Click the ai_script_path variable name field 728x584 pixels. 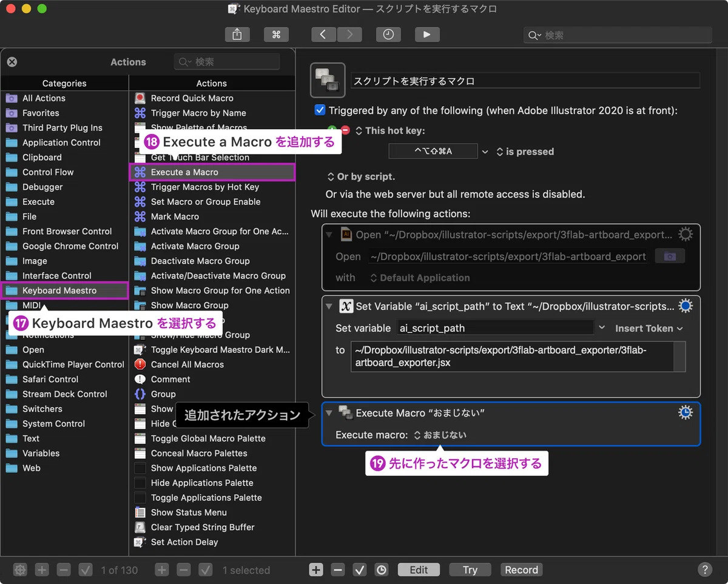pos(495,328)
